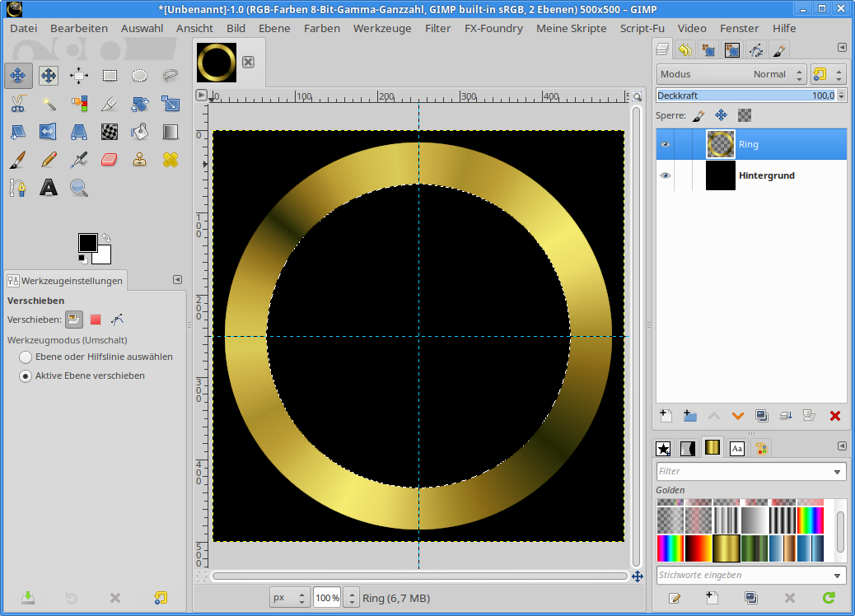855x616 pixels.
Task: Activate the Text tool
Action: point(49,188)
